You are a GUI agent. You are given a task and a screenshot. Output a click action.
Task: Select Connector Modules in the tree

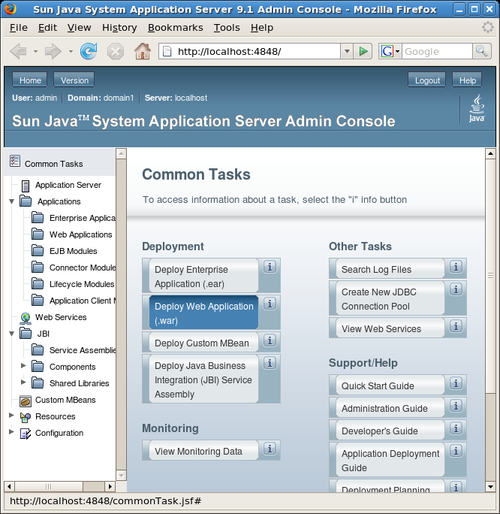pos(82,268)
